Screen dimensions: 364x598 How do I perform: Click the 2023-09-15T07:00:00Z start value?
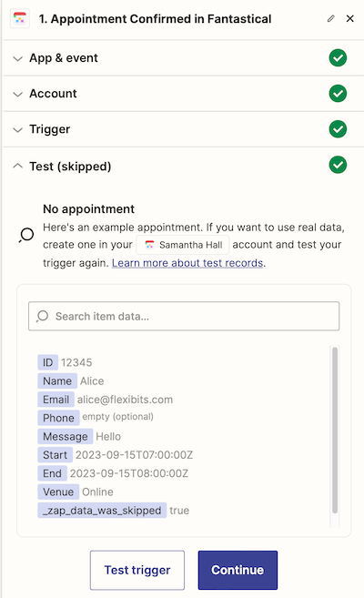click(x=134, y=455)
